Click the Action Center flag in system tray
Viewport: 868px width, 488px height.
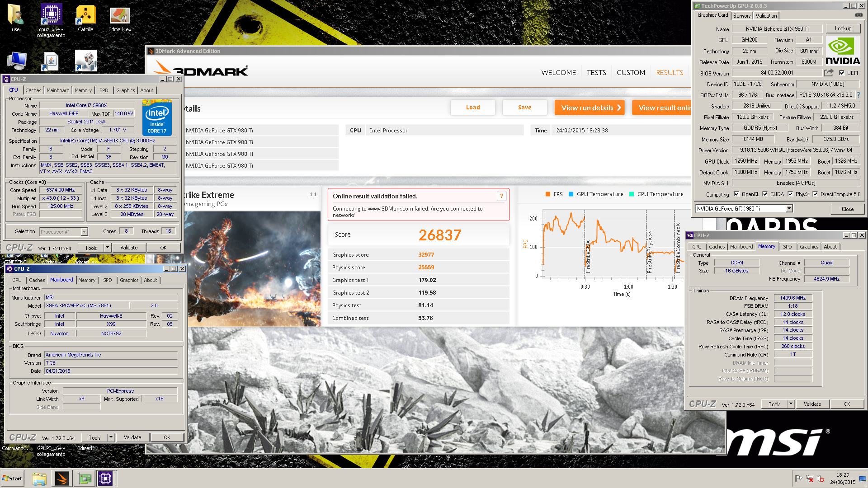pyautogui.click(x=799, y=479)
